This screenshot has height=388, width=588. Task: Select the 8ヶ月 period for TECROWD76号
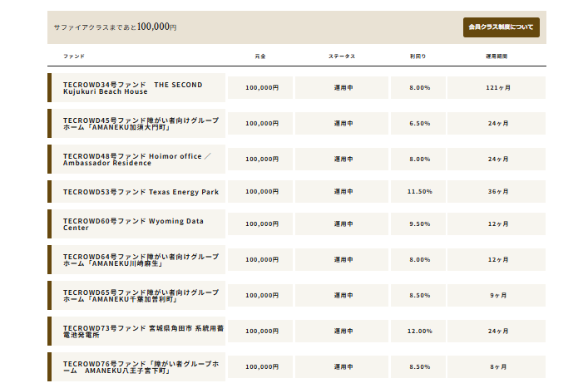[x=497, y=366]
